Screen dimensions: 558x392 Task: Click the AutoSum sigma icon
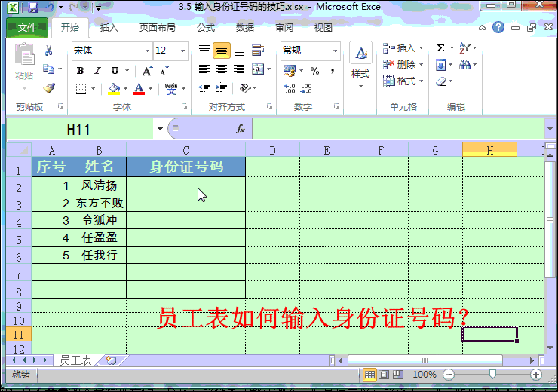pyautogui.click(x=441, y=48)
